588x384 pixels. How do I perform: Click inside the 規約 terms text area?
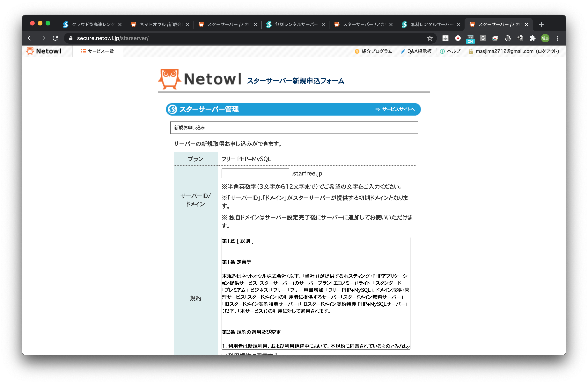coord(316,293)
